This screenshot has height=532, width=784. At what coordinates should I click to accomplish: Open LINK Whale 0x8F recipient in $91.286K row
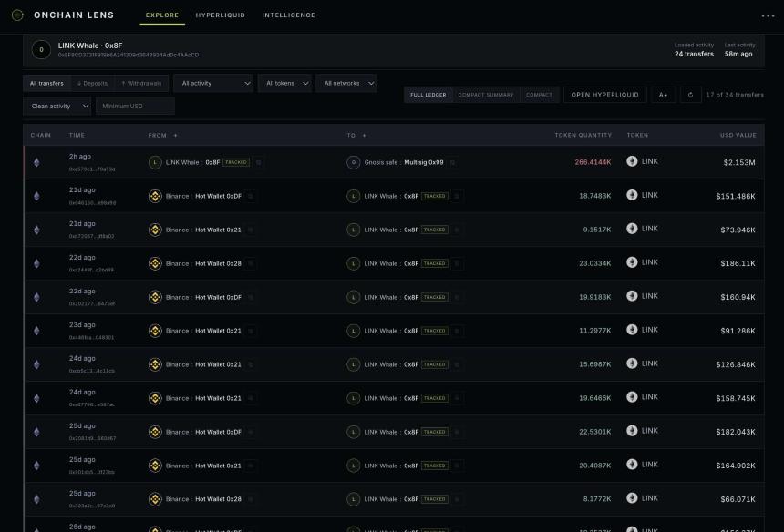[391, 331]
